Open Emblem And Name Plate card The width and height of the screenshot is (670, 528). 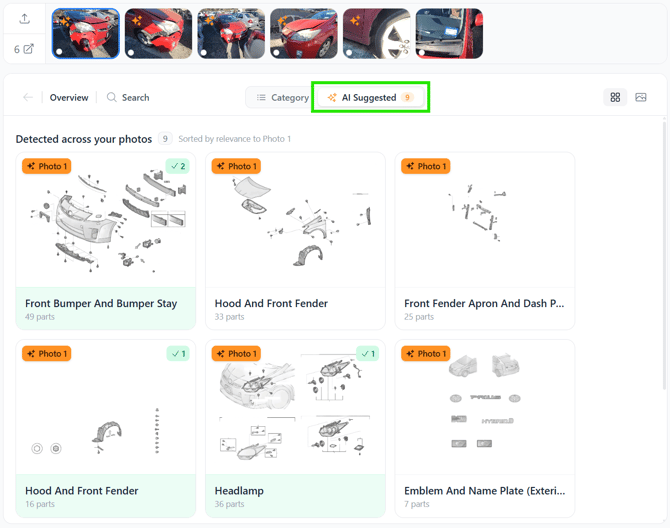[x=485, y=428]
